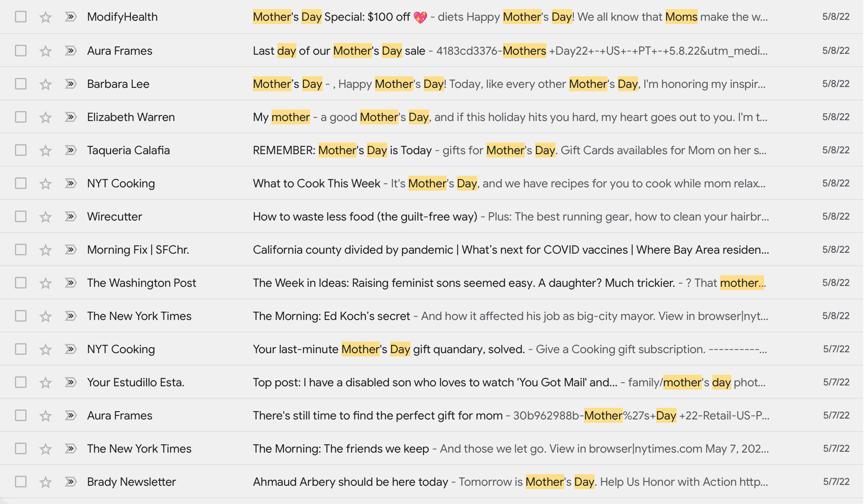Star the Your Estudillo Esta. email
The image size is (864, 504).
coord(46,383)
